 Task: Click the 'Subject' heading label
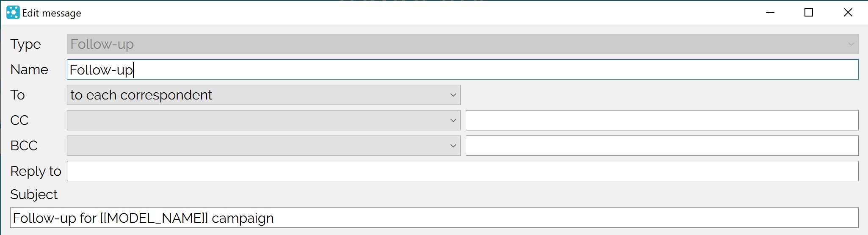tap(33, 194)
